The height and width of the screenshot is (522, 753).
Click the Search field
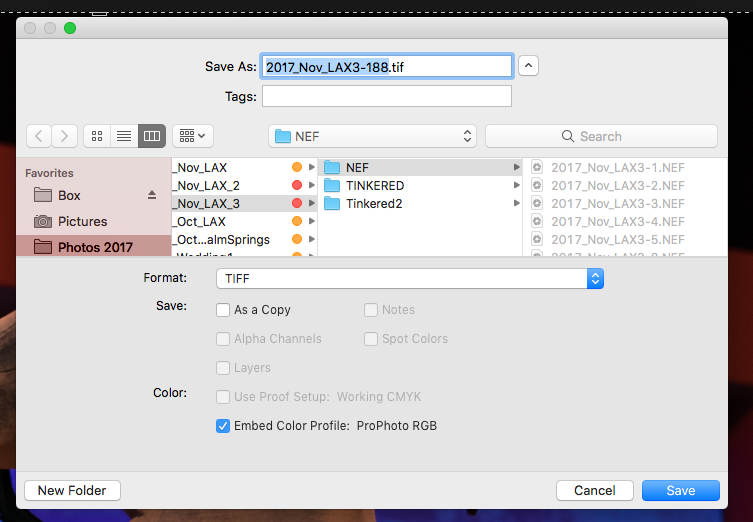[x=601, y=136]
